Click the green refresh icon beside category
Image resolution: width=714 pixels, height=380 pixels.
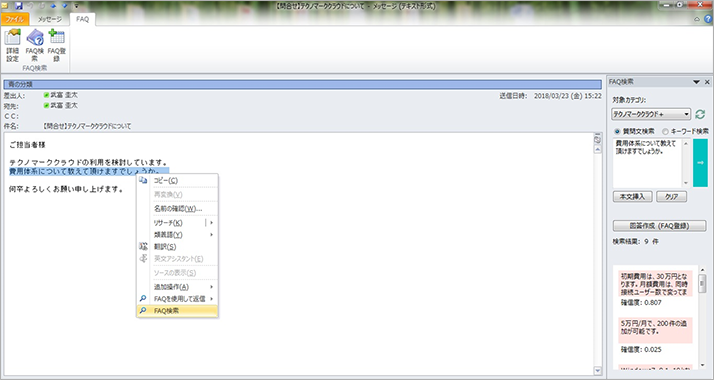click(x=700, y=114)
